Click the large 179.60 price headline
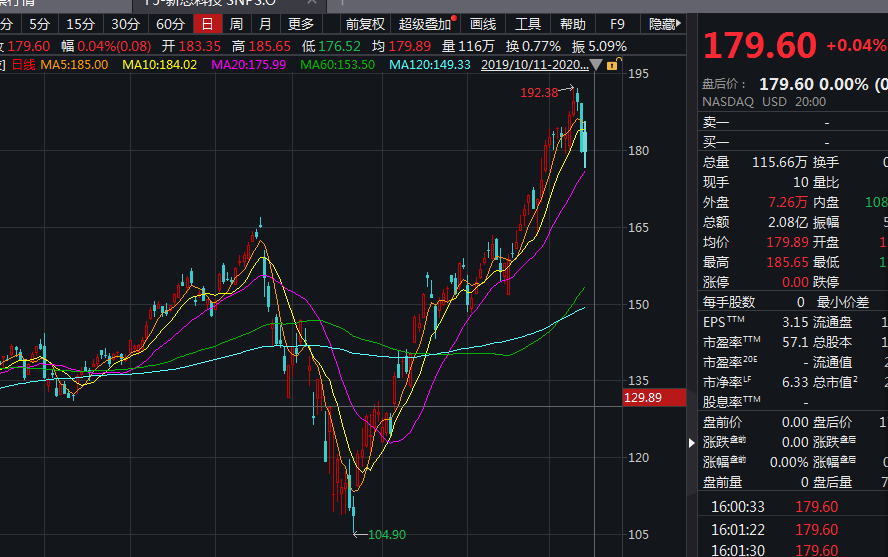Screen dimensions: 888x557 tap(759, 45)
